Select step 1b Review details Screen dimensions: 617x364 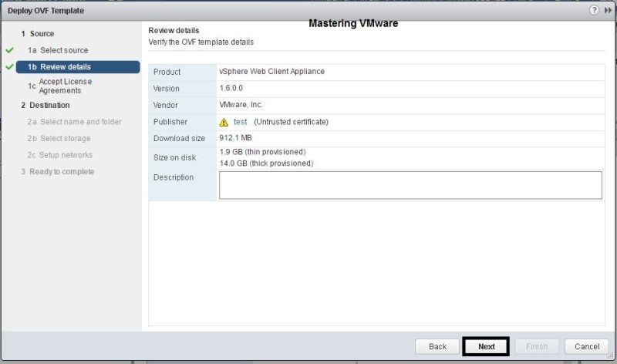click(x=78, y=67)
